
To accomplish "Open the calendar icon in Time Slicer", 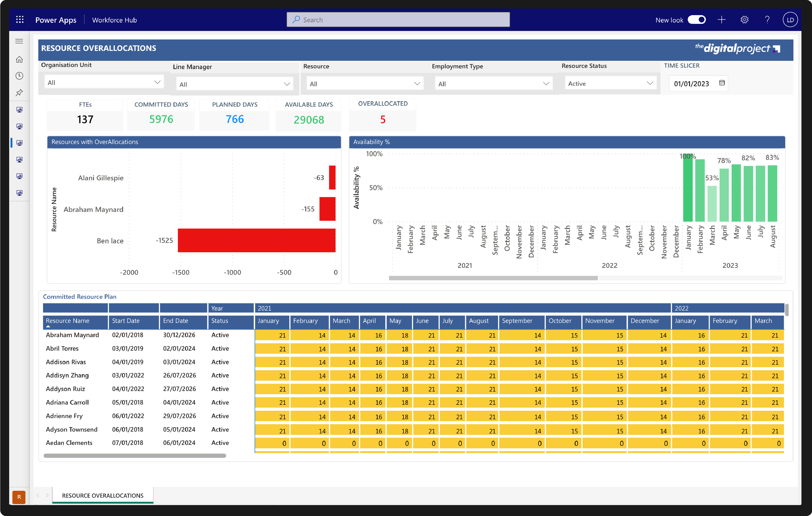I will (x=722, y=83).
